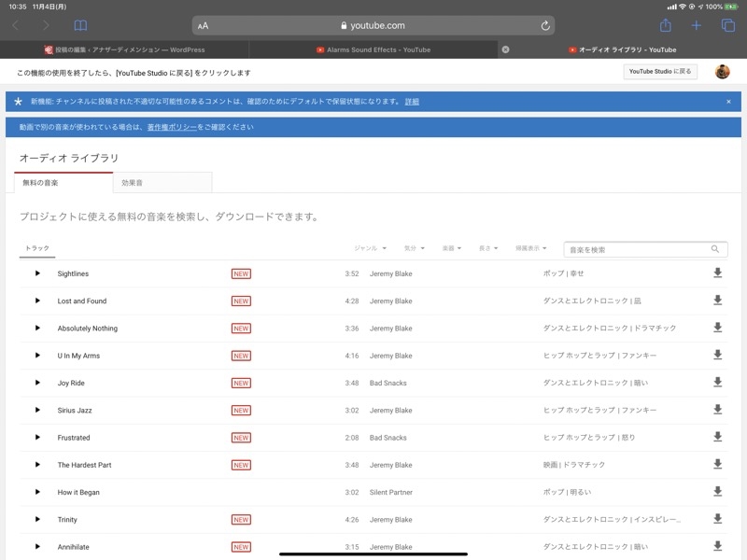
Task: Switch to the 効果音 sound effects tab
Action: click(162, 183)
